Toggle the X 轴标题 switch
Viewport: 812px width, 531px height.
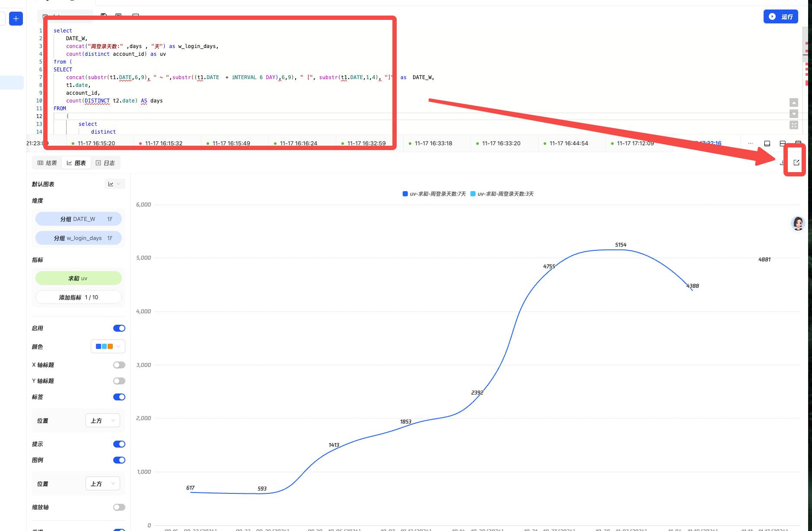[119, 365]
